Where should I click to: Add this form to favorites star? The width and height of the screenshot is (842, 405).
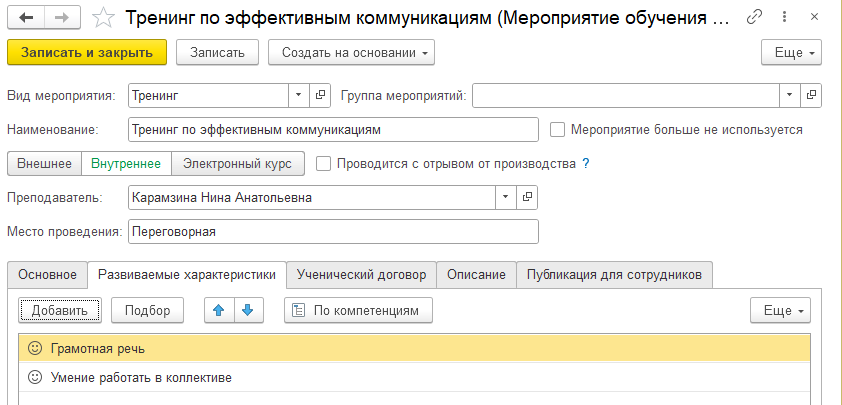click(x=103, y=18)
